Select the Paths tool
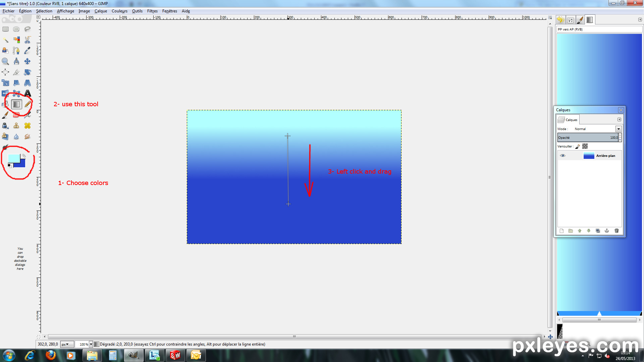The width and height of the screenshot is (644, 362). click(16, 51)
